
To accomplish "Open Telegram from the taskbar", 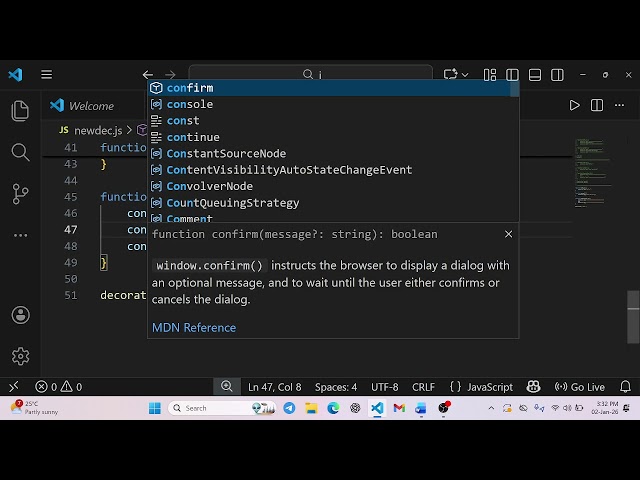I will (289, 408).
